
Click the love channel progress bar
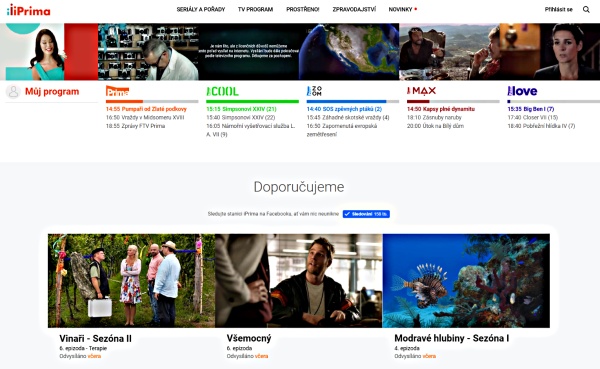tap(553, 101)
